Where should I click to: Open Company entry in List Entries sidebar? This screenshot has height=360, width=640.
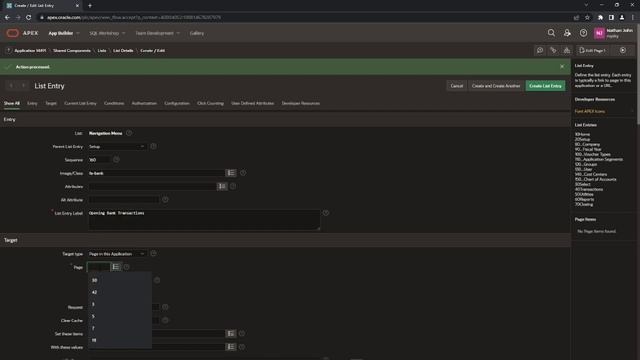tap(587, 144)
